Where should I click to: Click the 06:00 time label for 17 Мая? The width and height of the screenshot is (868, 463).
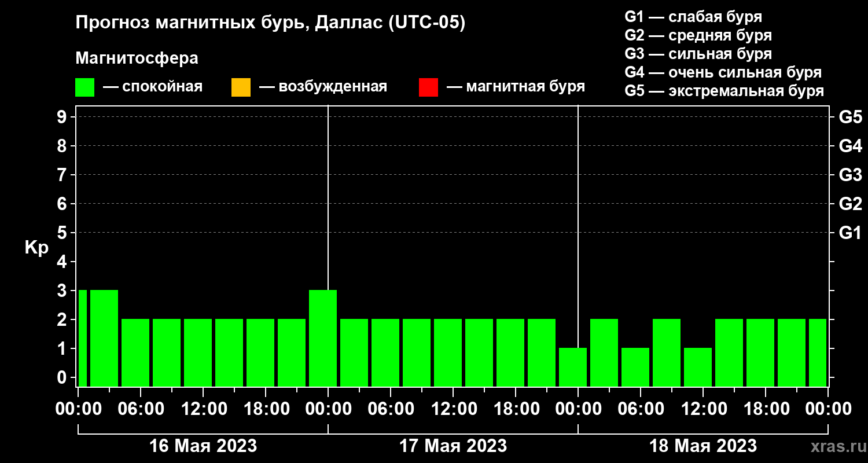coord(391,409)
